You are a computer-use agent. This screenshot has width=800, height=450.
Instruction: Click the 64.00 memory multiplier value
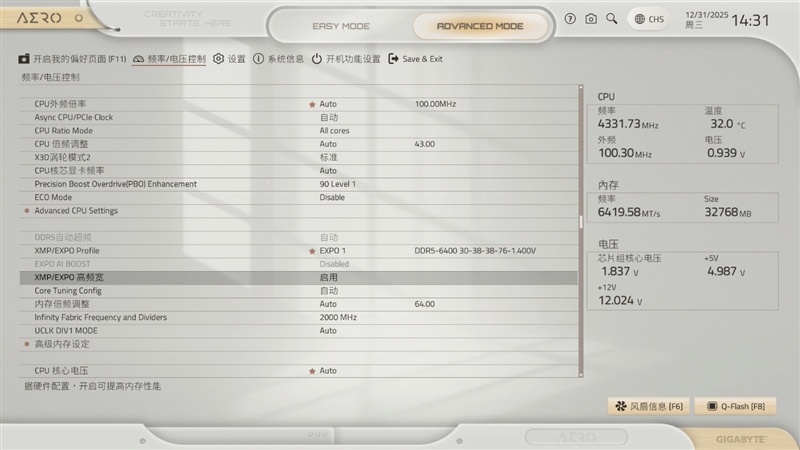[x=424, y=304]
